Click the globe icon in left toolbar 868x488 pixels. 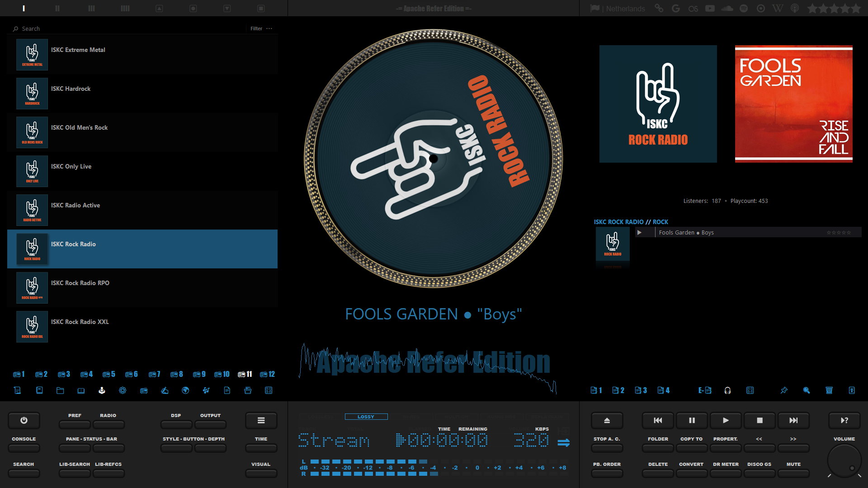point(185,390)
